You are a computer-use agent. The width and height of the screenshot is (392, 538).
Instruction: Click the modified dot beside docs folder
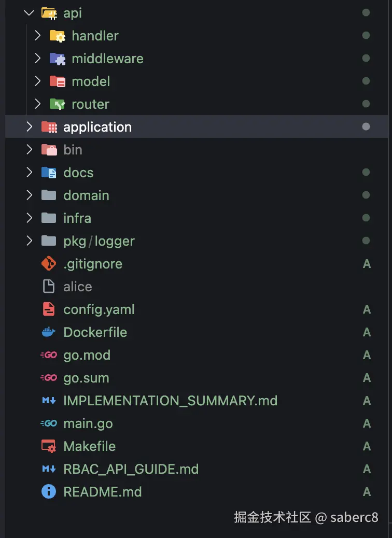tap(366, 173)
